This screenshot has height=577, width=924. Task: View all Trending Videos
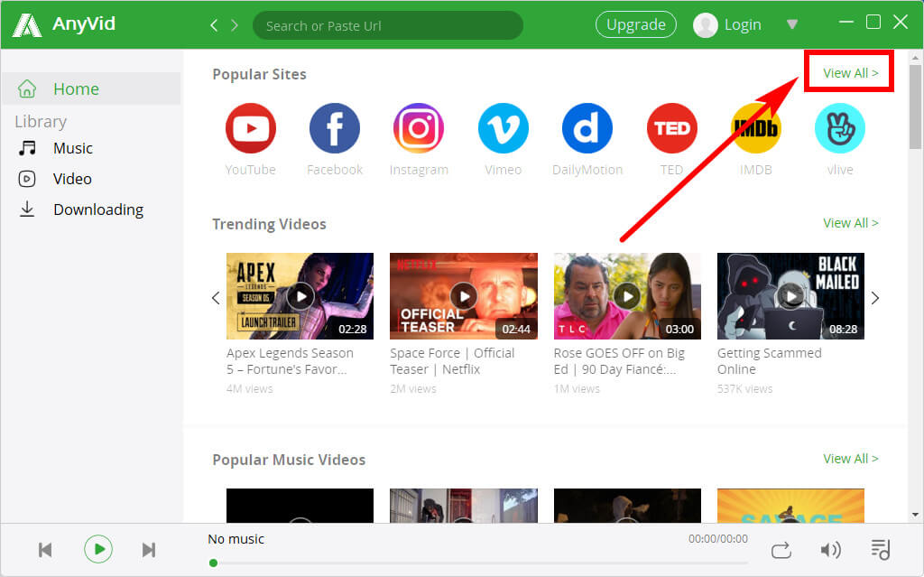click(850, 223)
